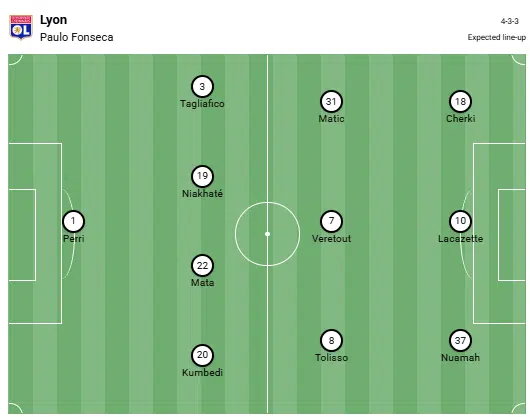The image size is (530, 417).
Task: Select Lacazette's number 10 marker
Action: [x=460, y=221]
